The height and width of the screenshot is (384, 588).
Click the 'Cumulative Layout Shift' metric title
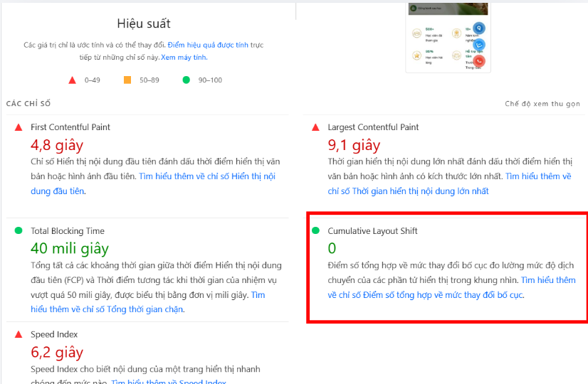tap(372, 231)
